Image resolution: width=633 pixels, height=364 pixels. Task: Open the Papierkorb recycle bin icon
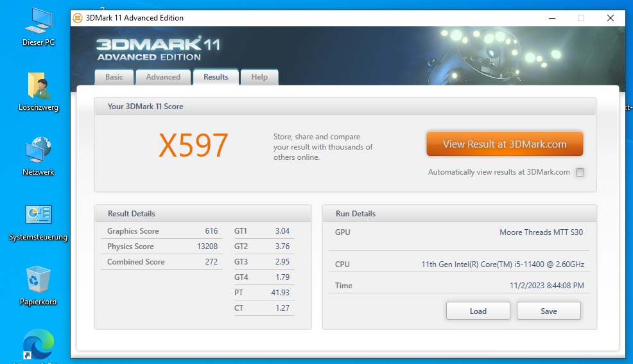39,286
